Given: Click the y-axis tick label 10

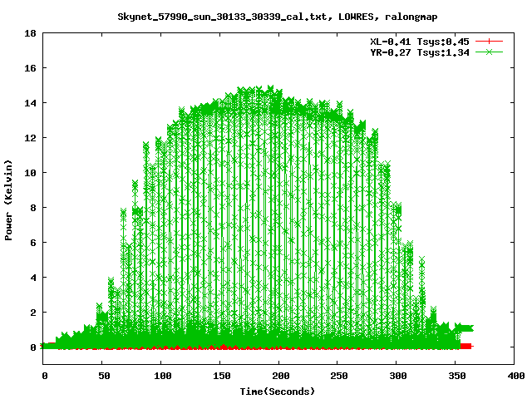Looking at the screenshot, I should 30,173.
